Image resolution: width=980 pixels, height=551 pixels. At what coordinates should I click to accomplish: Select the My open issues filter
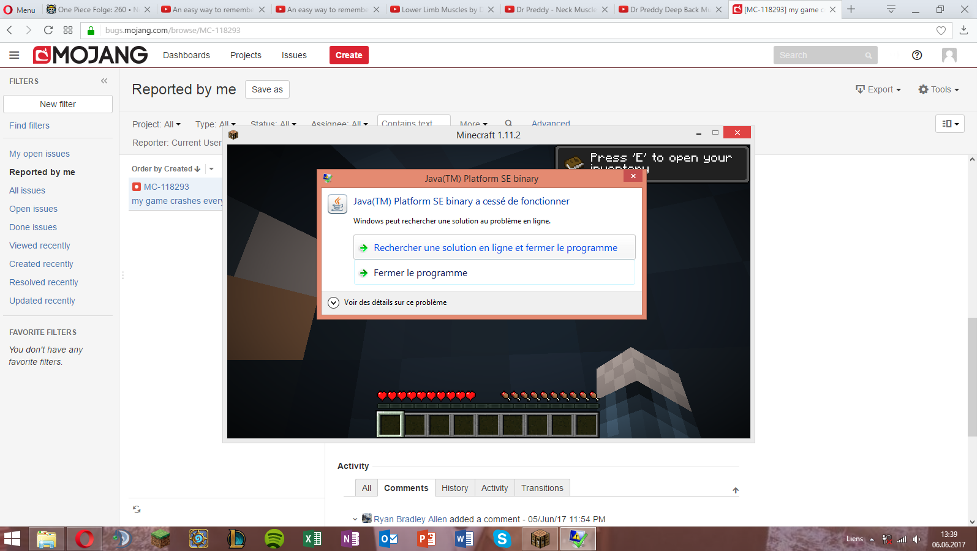(39, 154)
